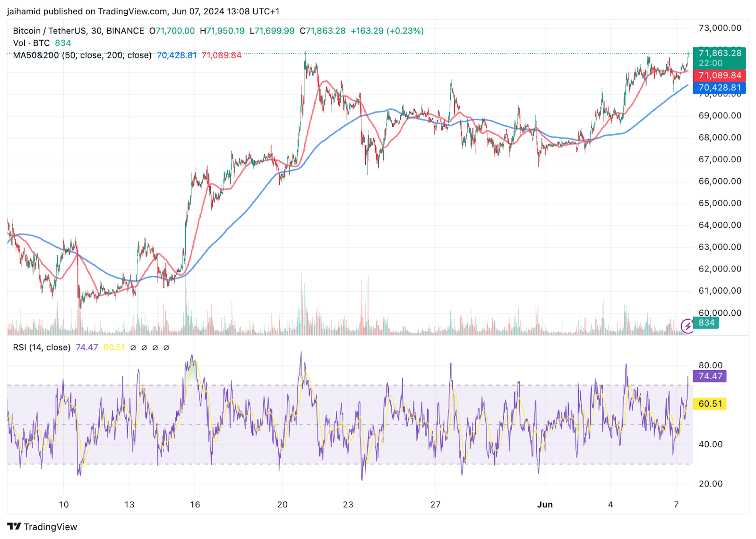Click the date 7 on the time axis
The image size is (756, 539).
point(676,504)
